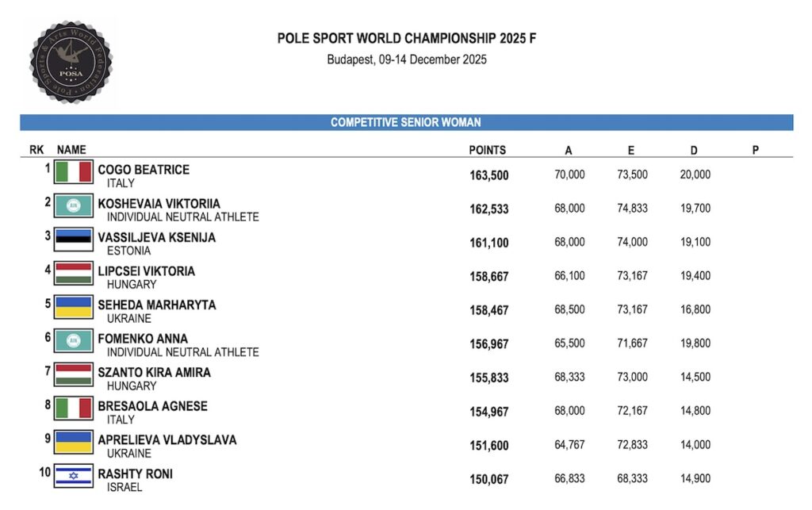The image size is (812, 510).
Task: Click the championship title heading
Action: pos(407,38)
